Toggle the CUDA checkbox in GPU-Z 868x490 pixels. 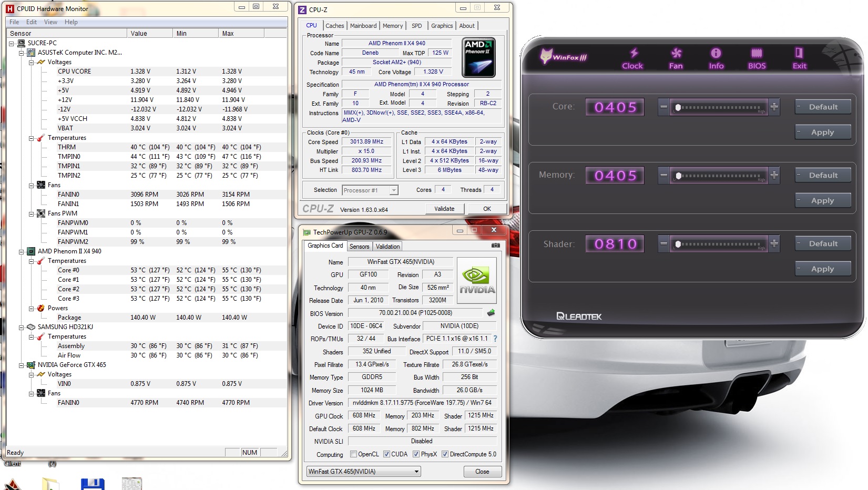386,454
